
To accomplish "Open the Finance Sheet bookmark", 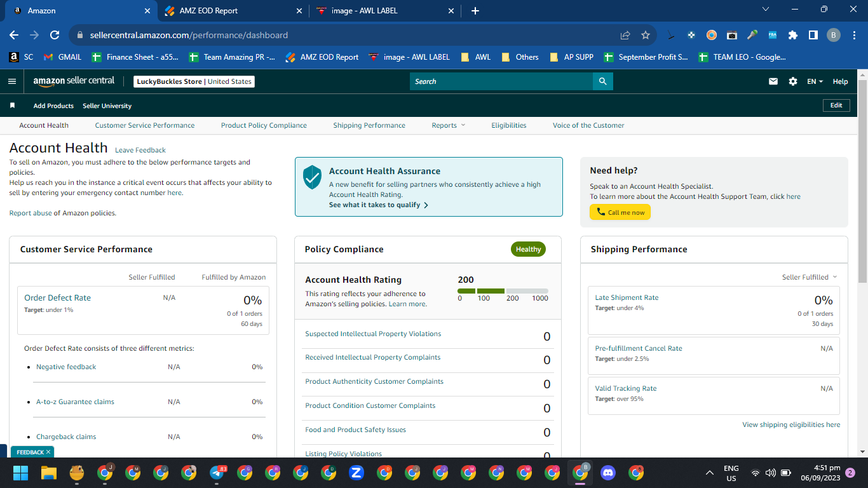I will (135, 57).
